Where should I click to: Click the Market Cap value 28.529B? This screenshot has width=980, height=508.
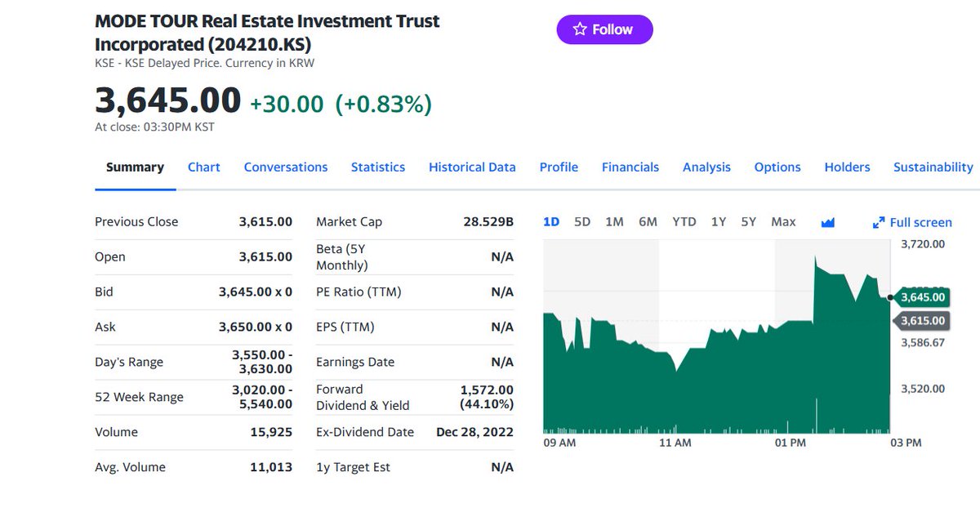488,221
